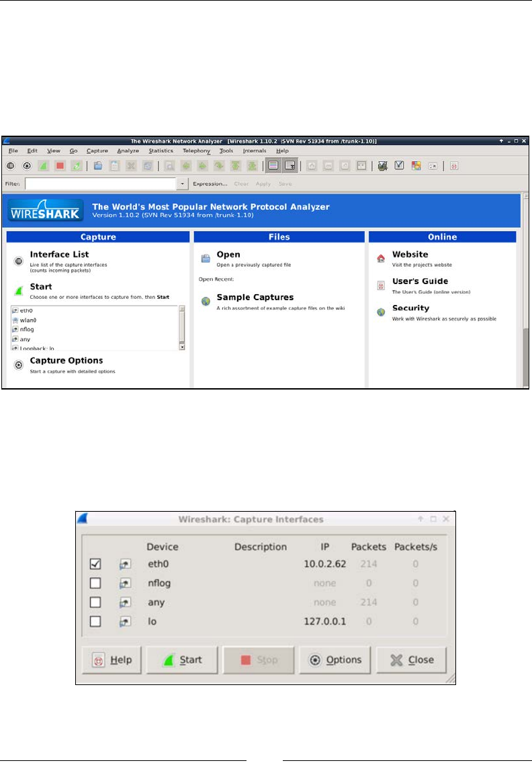Open coloring rules toolbar icon
The image size is (532, 767).
[416, 166]
